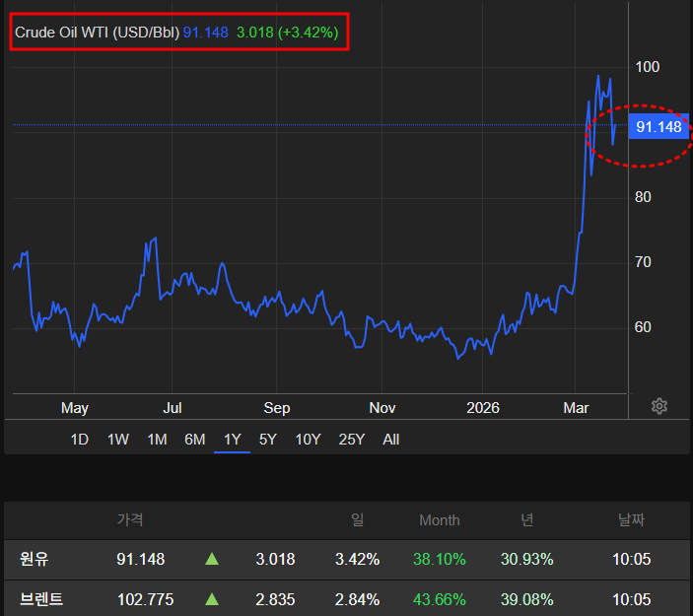The image size is (693, 616).
Task: Select the 1D time range
Action: click(80, 440)
